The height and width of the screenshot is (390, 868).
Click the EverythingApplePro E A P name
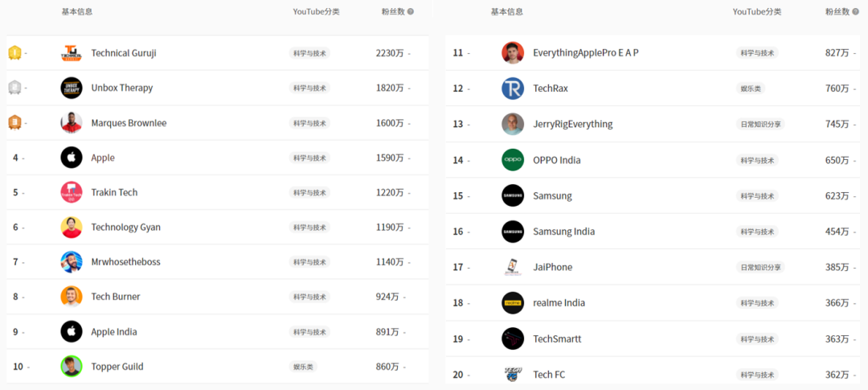(586, 52)
